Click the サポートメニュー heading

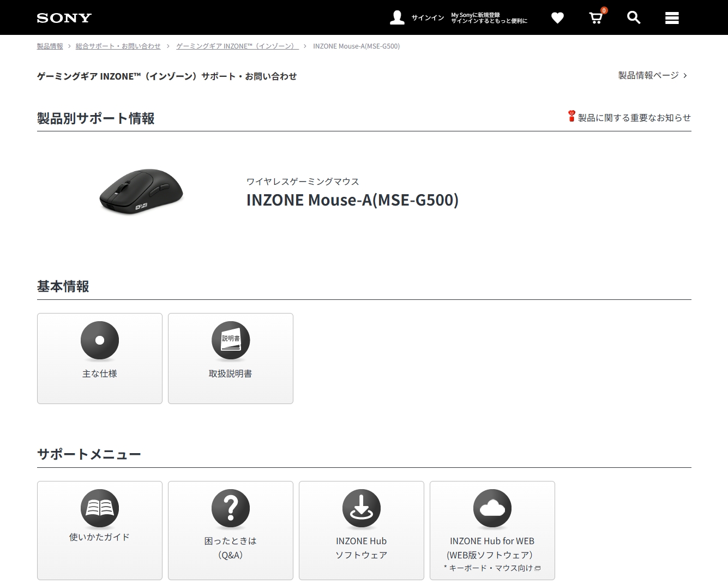coord(89,454)
